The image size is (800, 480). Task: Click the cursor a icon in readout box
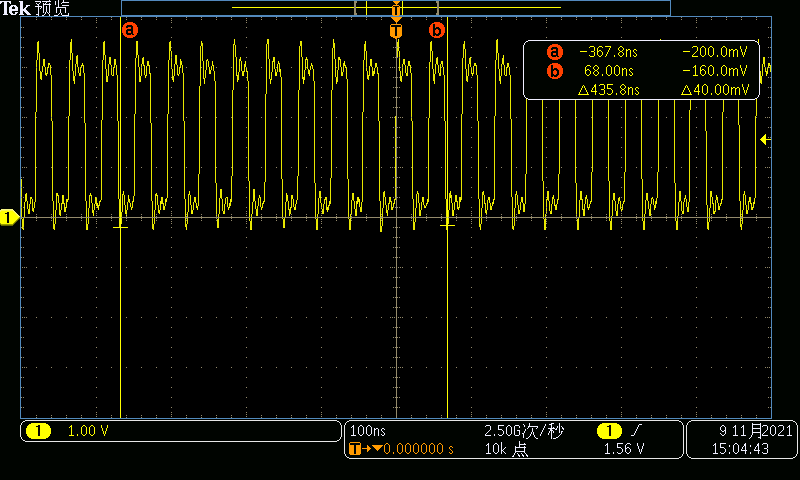click(x=554, y=52)
